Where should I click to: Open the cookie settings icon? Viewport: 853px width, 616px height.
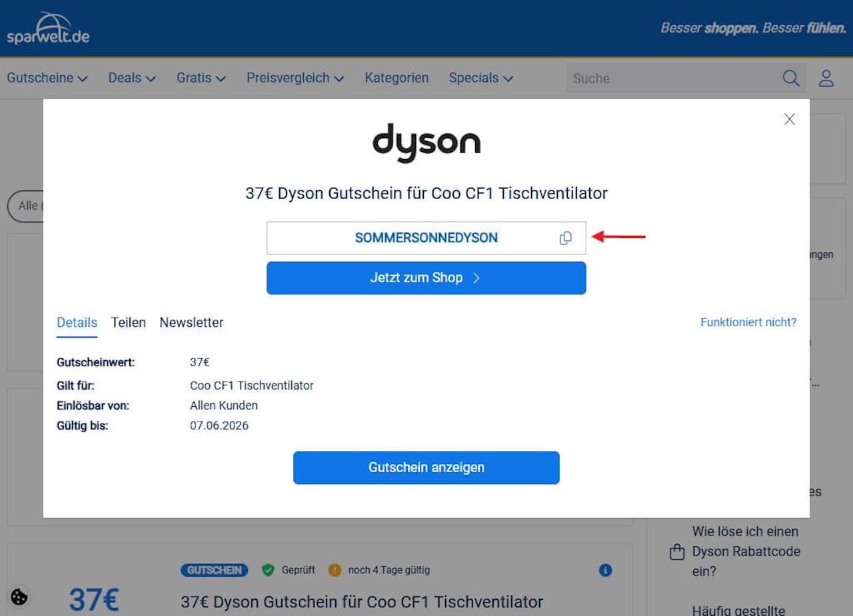pos(19,597)
